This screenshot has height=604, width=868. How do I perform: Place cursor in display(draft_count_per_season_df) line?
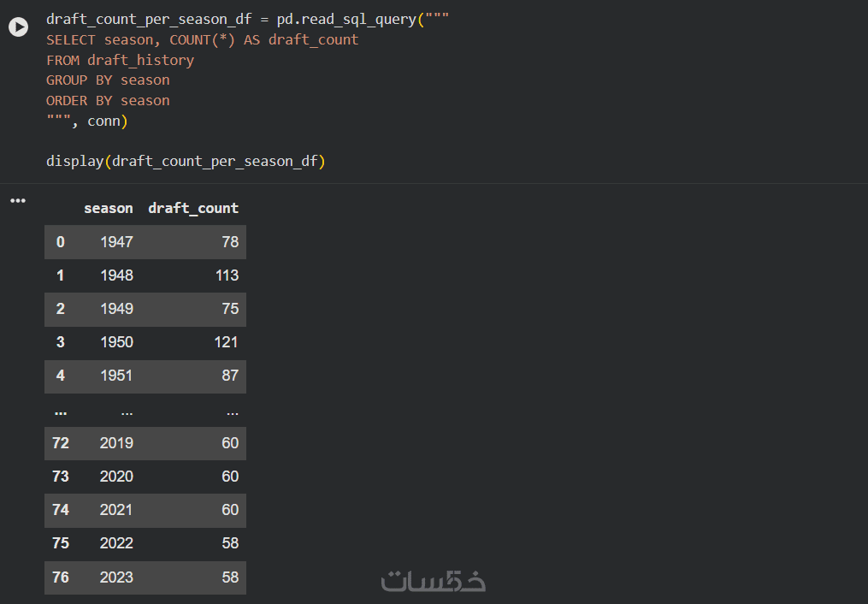click(186, 161)
